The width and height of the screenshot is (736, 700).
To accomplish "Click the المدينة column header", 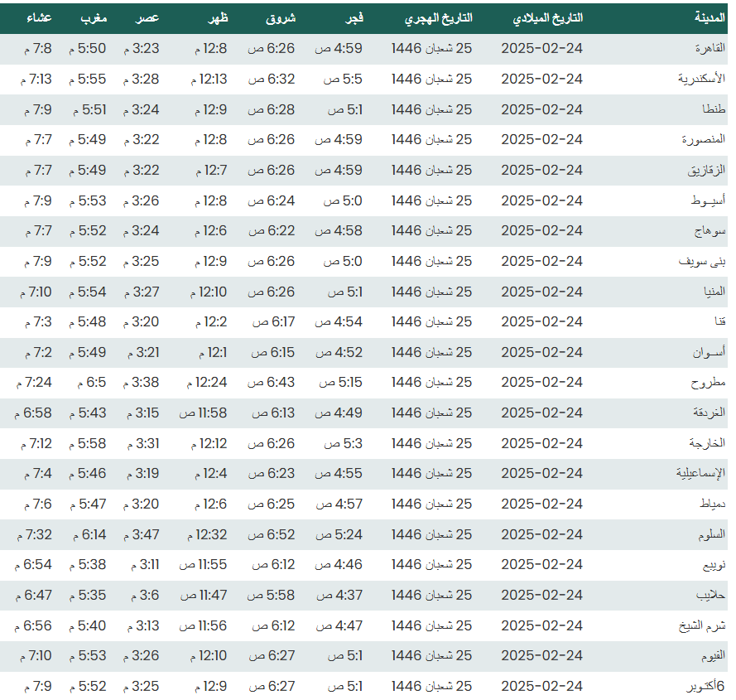I will (710, 18).
